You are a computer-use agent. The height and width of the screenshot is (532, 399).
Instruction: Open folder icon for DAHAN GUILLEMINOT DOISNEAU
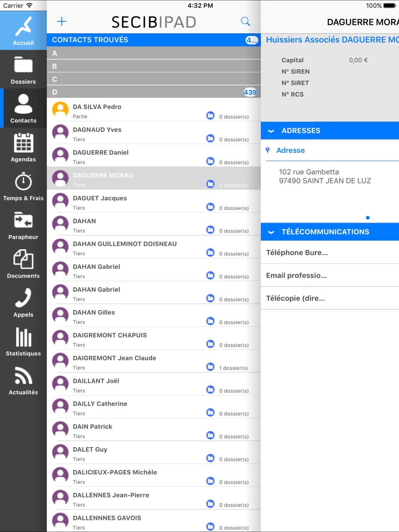pos(211,253)
